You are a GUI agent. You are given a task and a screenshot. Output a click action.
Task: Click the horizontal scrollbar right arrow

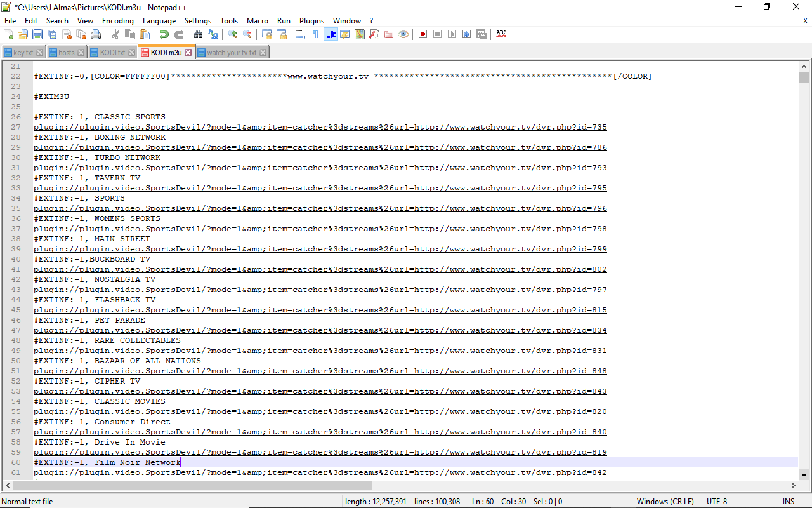pos(794,485)
